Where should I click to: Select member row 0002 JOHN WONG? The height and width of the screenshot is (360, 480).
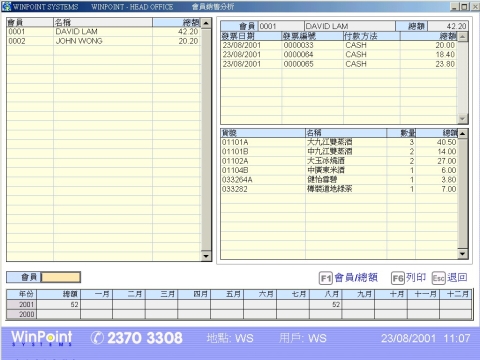[104, 41]
